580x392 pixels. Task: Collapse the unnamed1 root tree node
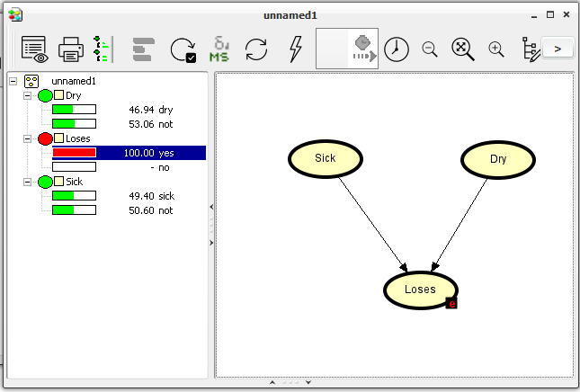click(13, 81)
